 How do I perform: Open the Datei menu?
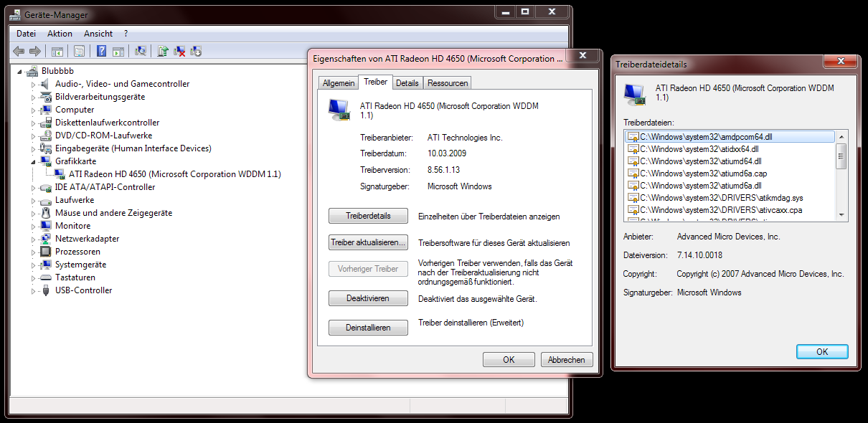click(26, 34)
